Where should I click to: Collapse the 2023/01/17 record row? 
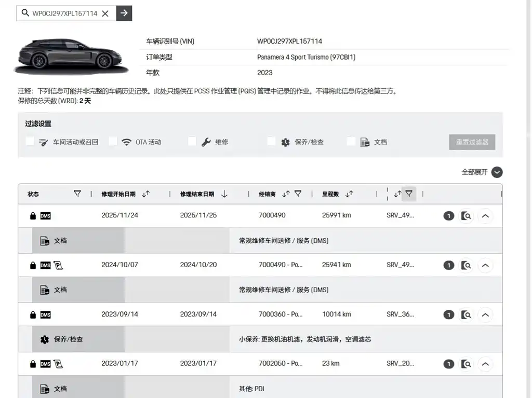486,364
